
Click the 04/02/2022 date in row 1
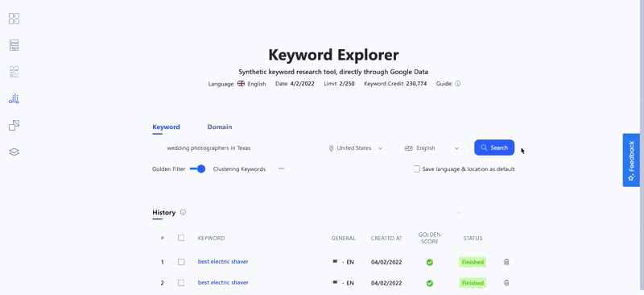[386, 262]
